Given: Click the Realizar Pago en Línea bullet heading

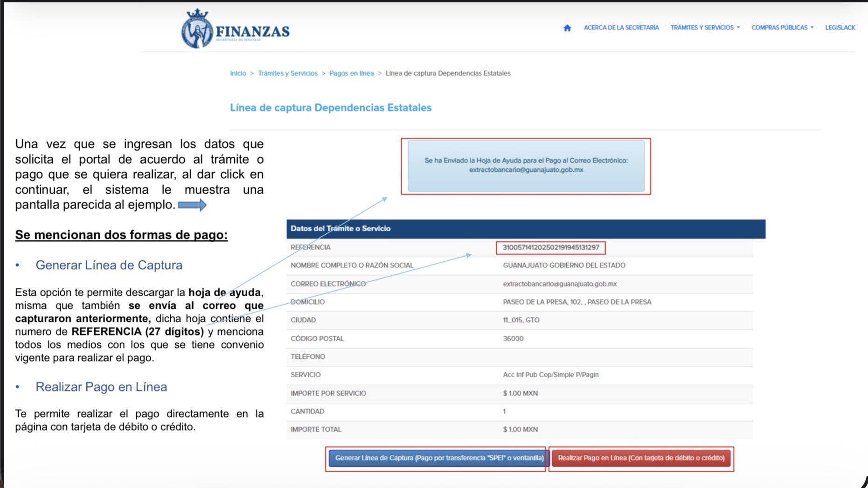Looking at the screenshot, I should tap(101, 387).
